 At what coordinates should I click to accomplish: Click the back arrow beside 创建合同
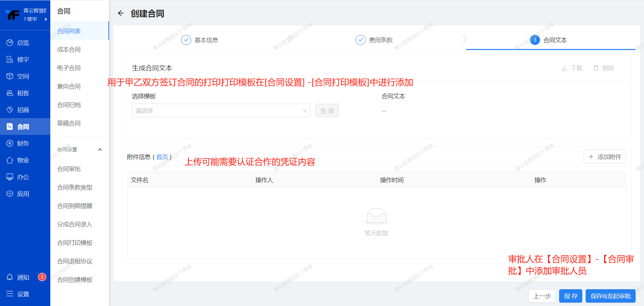click(x=121, y=13)
